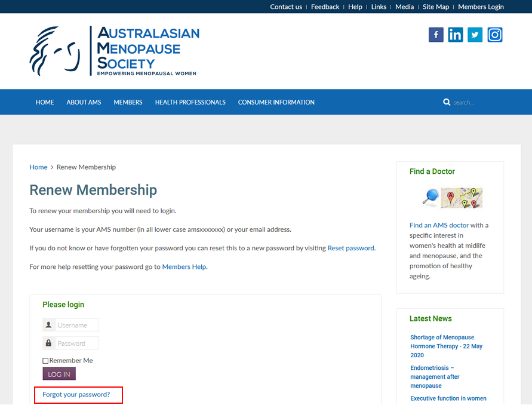Open the LinkedIn social icon
Image resolution: width=532 pixels, height=405 pixels.
[456, 35]
